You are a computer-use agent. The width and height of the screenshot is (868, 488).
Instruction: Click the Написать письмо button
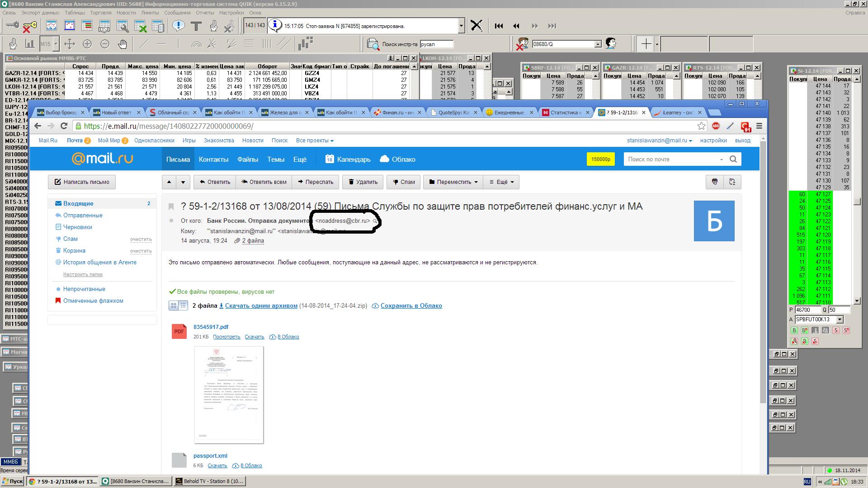(82, 182)
